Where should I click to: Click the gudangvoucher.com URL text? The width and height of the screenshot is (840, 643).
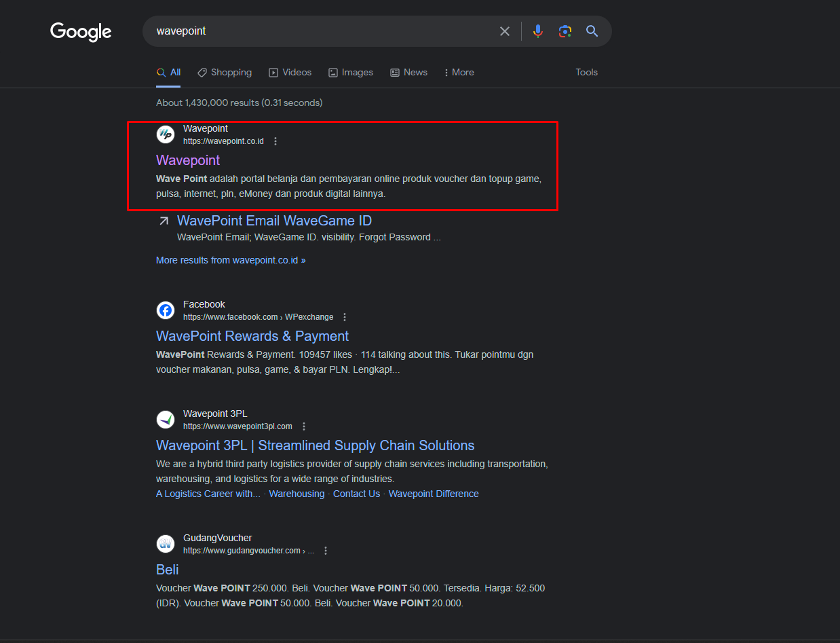click(x=249, y=551)
